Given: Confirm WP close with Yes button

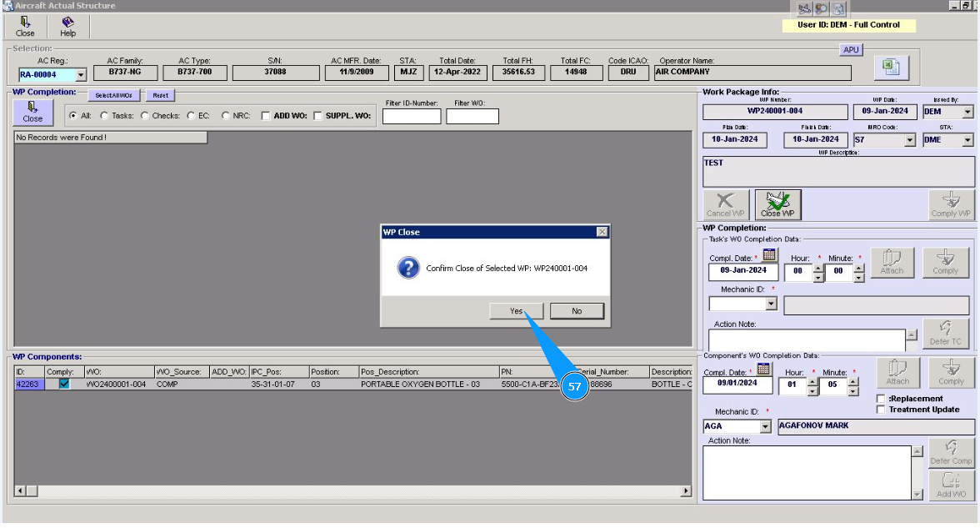Looking at the screenshot, I should [x=517, y=311].
